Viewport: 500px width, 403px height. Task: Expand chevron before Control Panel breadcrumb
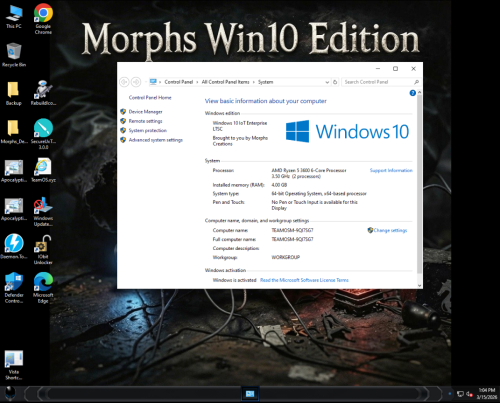(160, 82)
